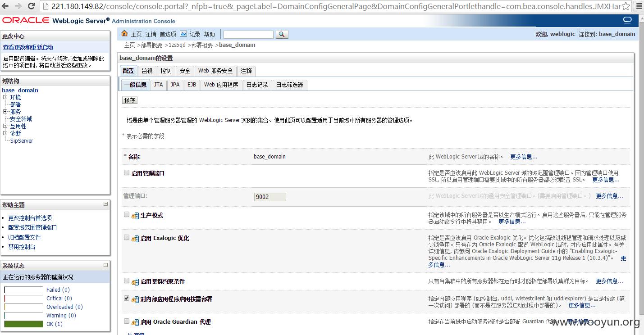This screenshot has width=644, height=335.
Task: Open the JPA subtab
Action: pos(175,85)
